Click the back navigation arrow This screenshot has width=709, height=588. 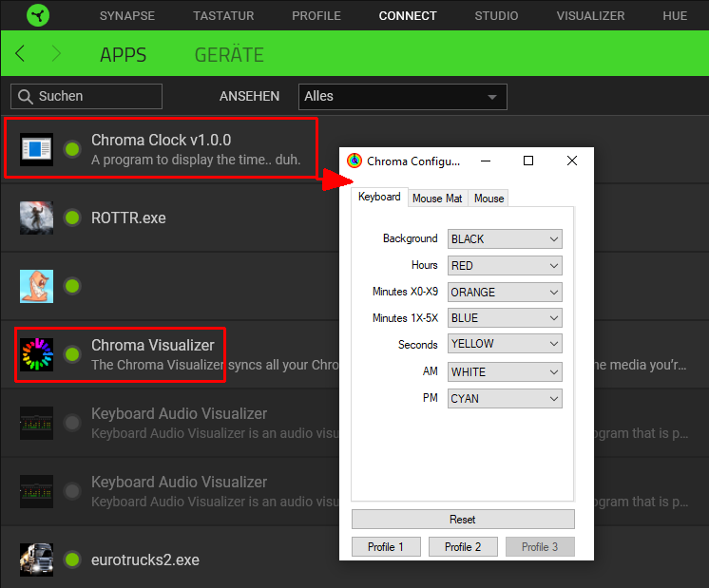click(21, 54)
